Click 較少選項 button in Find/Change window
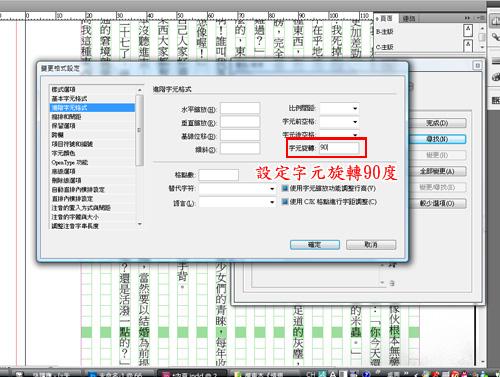The width and height of the screenshot is (500, 377). pos(437,203)
